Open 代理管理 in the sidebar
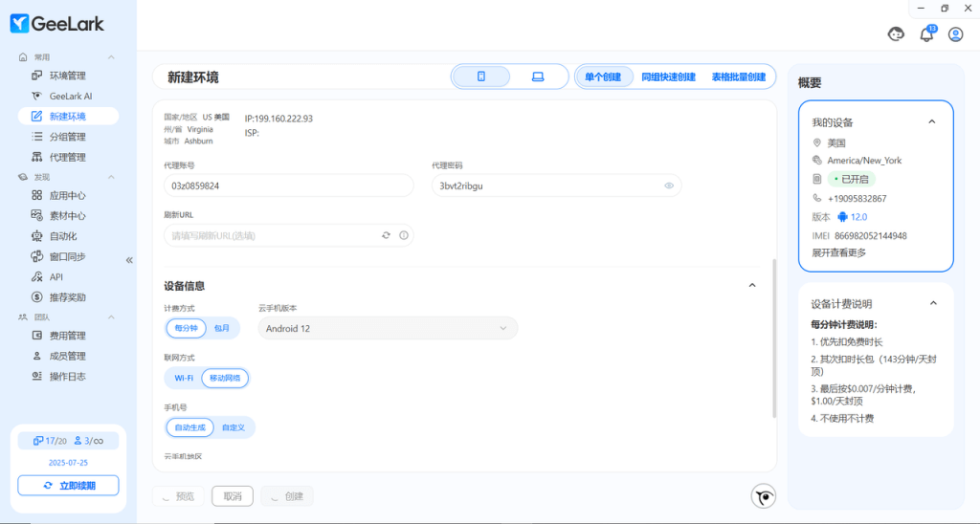Image resolution: width=980 pixels, height=524 pixels. coord(68,157)
